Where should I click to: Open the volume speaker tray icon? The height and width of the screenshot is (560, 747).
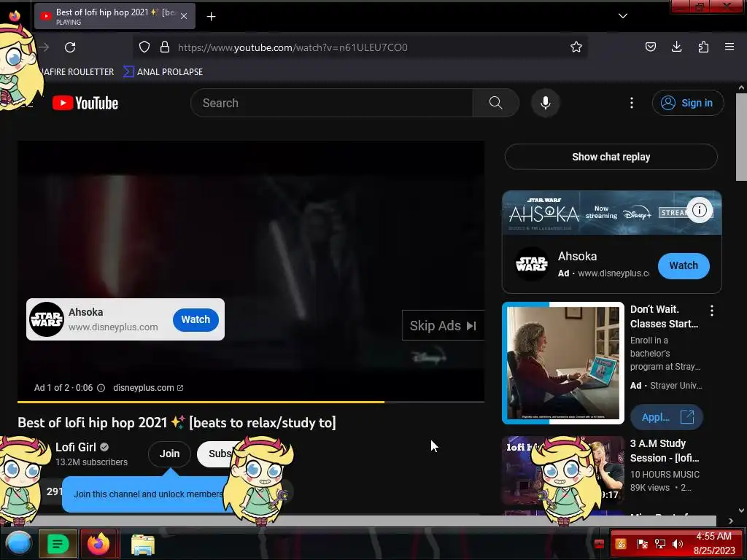(677, 544)
